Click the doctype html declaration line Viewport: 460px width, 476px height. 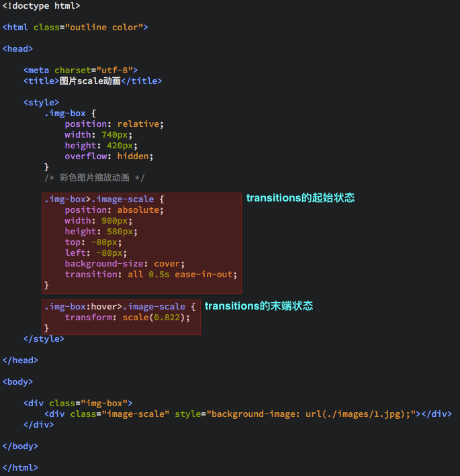41,6
